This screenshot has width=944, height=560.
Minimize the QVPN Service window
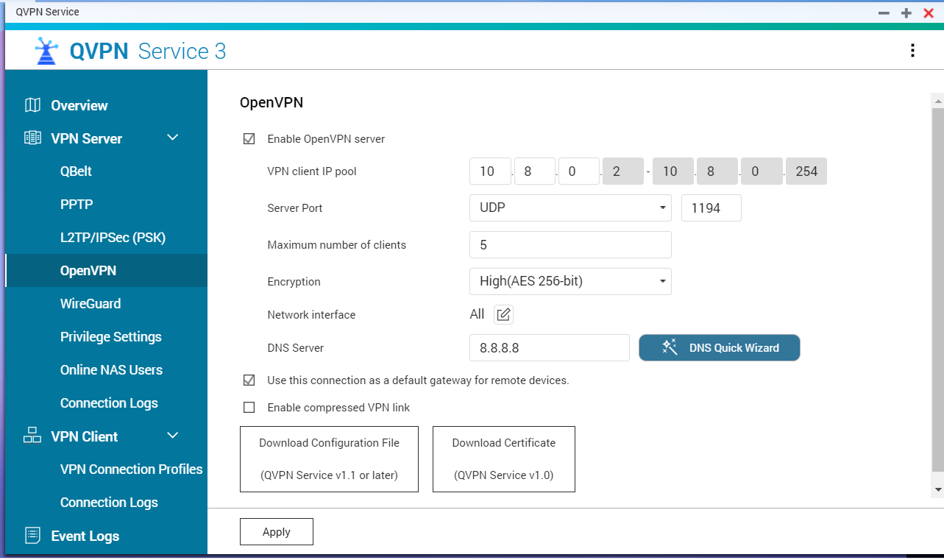pos(884,13)
